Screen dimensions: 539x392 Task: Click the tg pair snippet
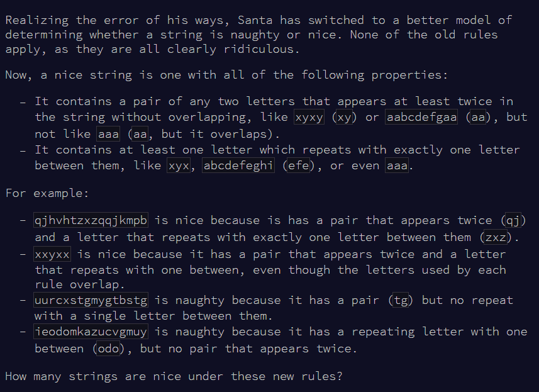coord(402,300)
